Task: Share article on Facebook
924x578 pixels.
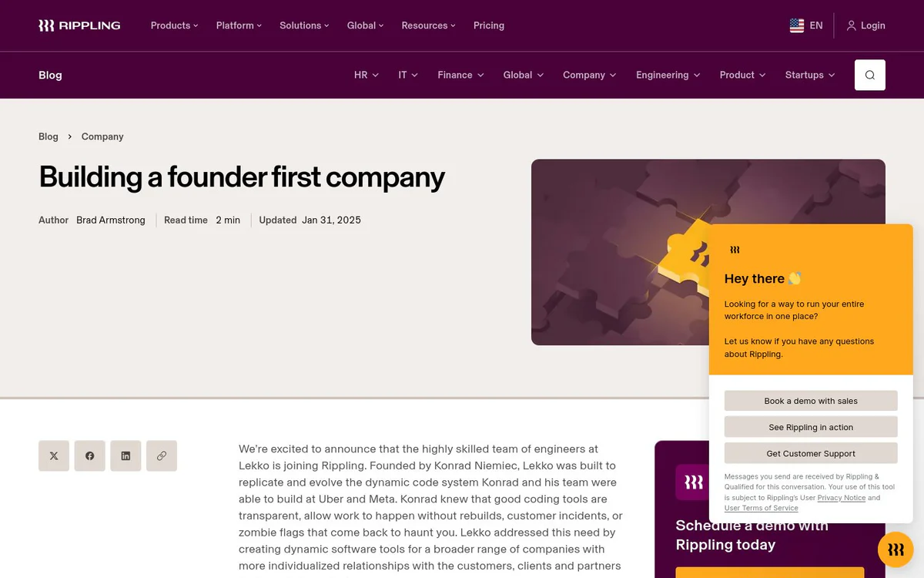Action: point(90,455)
